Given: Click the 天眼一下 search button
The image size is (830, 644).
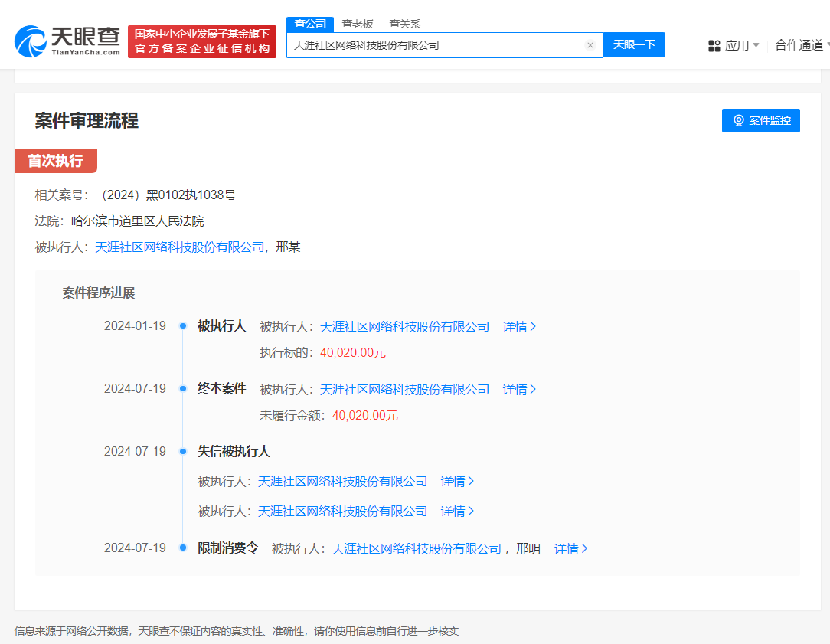Looking at the screenshot, I should (x=634, y=45).
